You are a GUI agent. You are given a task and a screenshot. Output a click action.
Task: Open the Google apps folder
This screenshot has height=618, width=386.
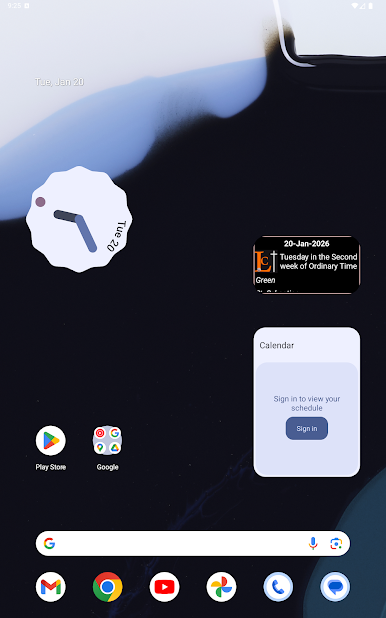click(x=107, y=441)
